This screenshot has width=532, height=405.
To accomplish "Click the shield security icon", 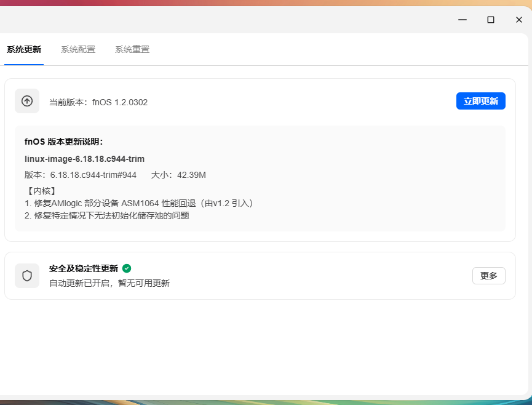I will click(x=27, y=276).
